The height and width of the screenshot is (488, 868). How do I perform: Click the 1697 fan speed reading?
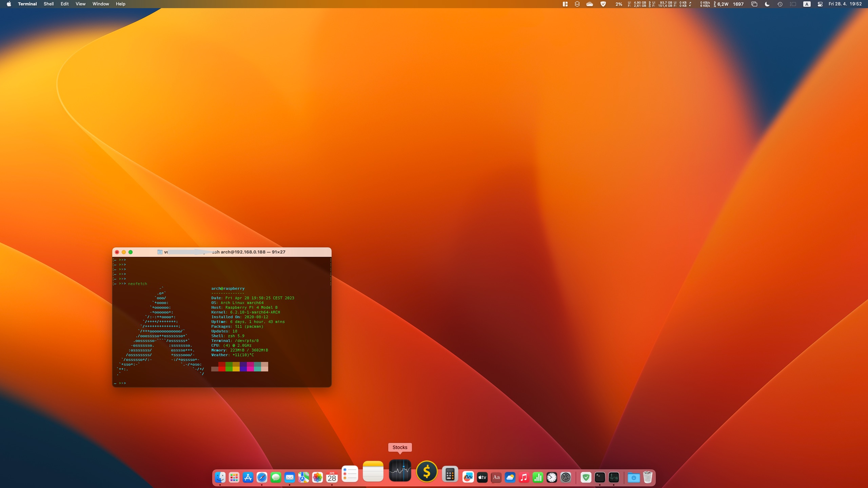pyautogui.click(x=738, y=4)
